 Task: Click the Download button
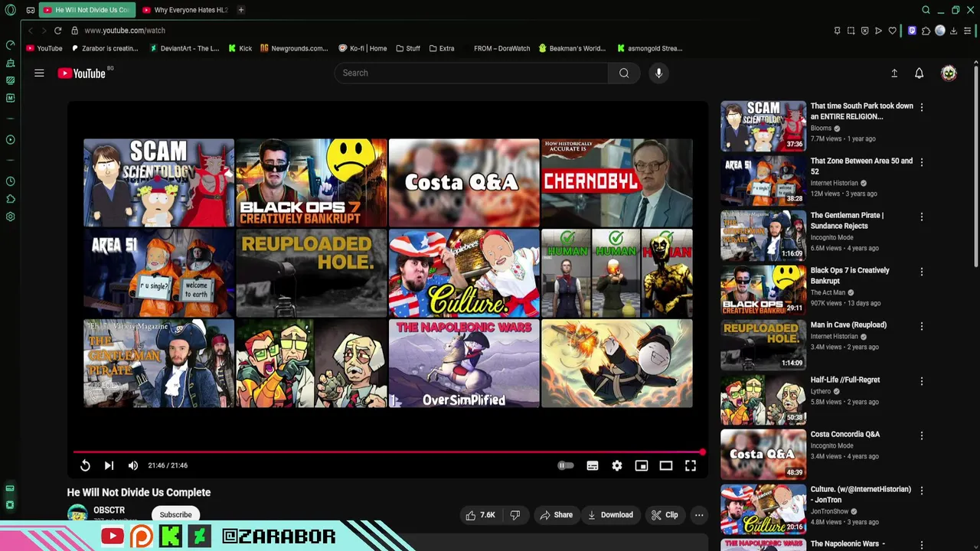pyautogui.click(x=610, y=515)
